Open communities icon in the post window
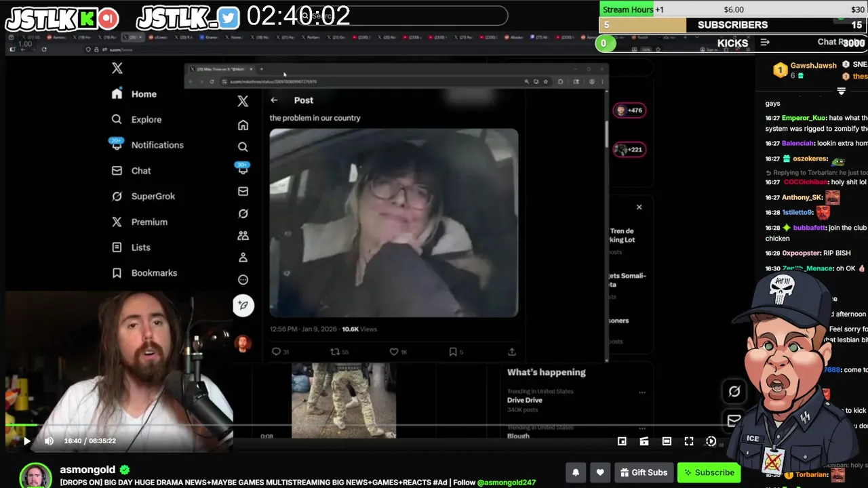Image resolution: width=868 pixels, height=488 pixels. (x=243, y=236)
